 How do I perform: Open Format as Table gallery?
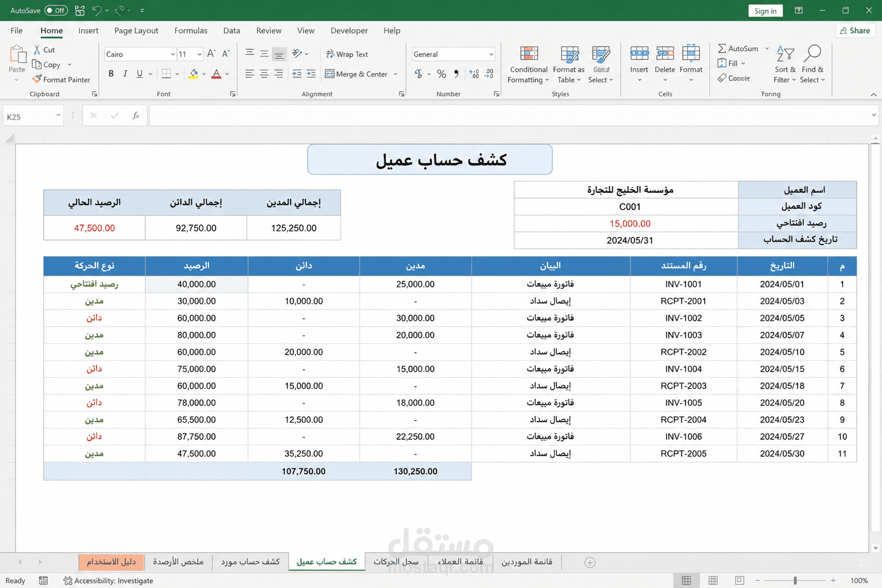click(568, 64)
